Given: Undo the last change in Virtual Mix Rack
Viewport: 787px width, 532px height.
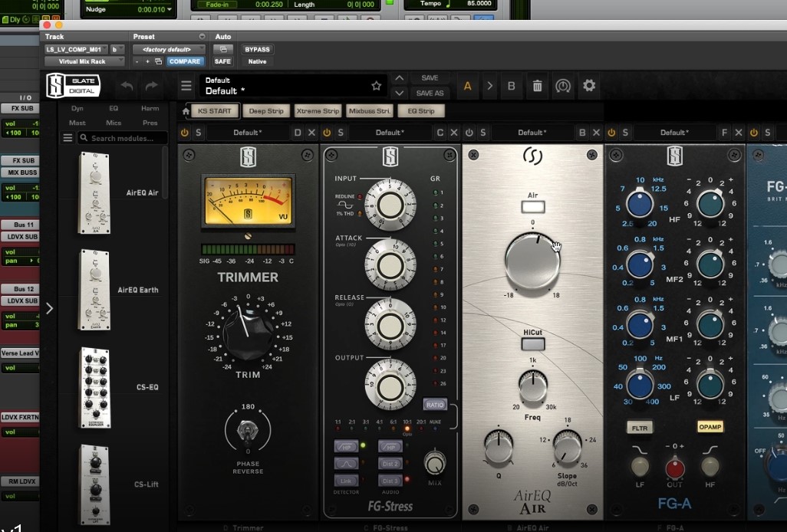Looking at the screenshot, I should (127, 86).
